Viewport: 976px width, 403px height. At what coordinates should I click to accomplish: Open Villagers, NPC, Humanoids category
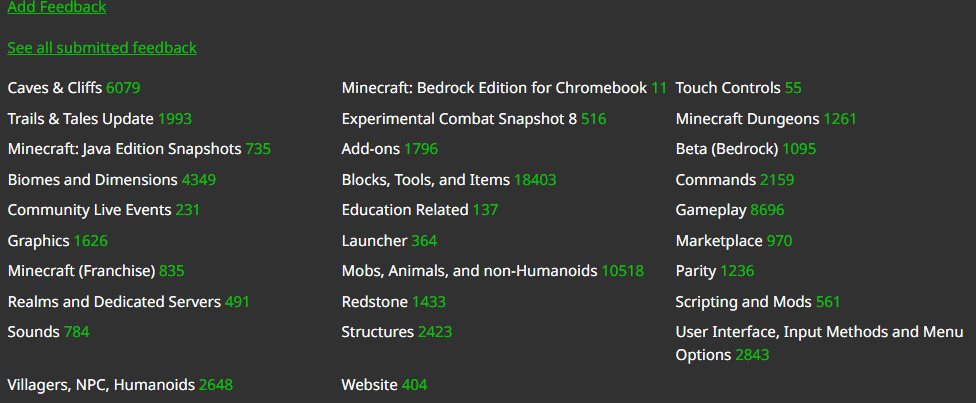[x=101, y=385]
